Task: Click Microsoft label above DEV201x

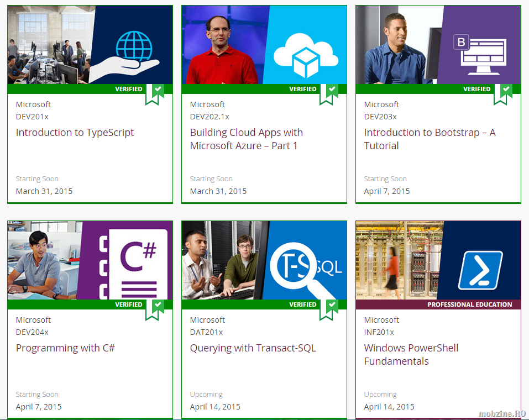Action: tap(33, 104)
